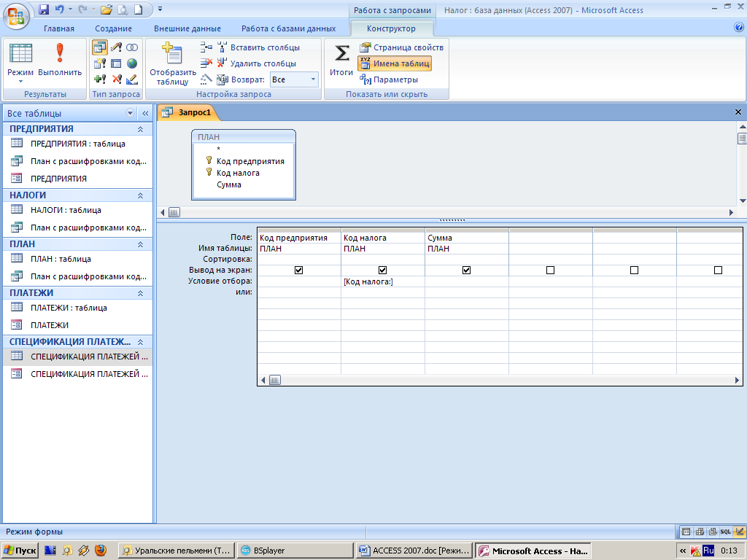
Task: Open the Возврат combo box
Action: 294,79
